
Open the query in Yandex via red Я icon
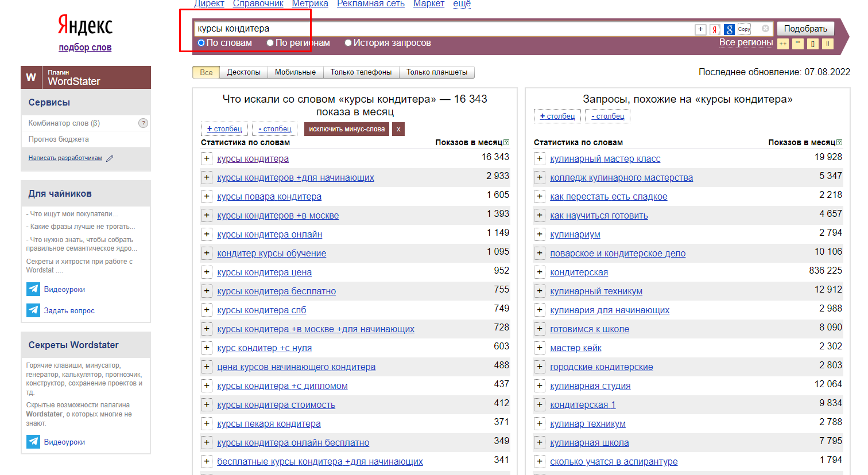click(x=715, y=29)
